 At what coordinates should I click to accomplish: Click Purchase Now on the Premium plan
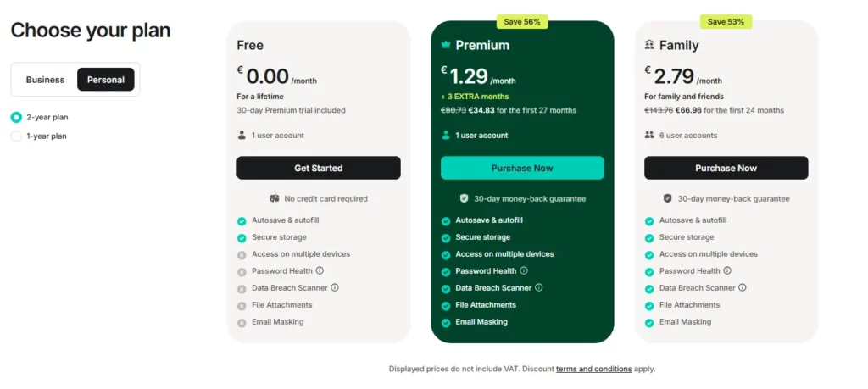tap(522, 168)
